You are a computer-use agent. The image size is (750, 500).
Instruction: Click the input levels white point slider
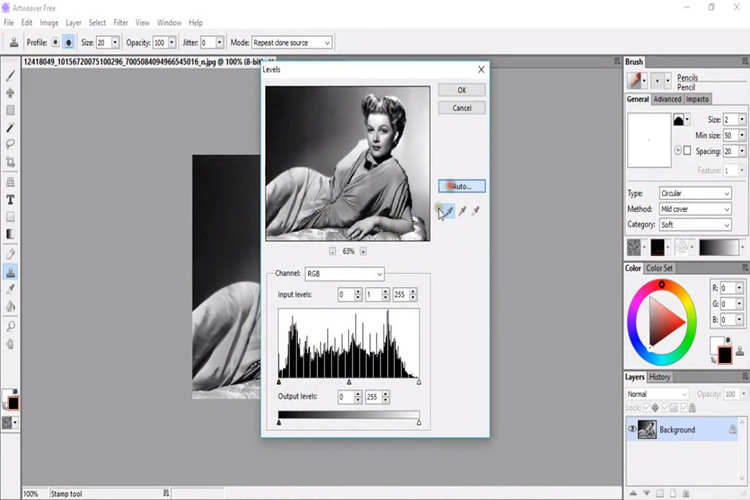419,382
